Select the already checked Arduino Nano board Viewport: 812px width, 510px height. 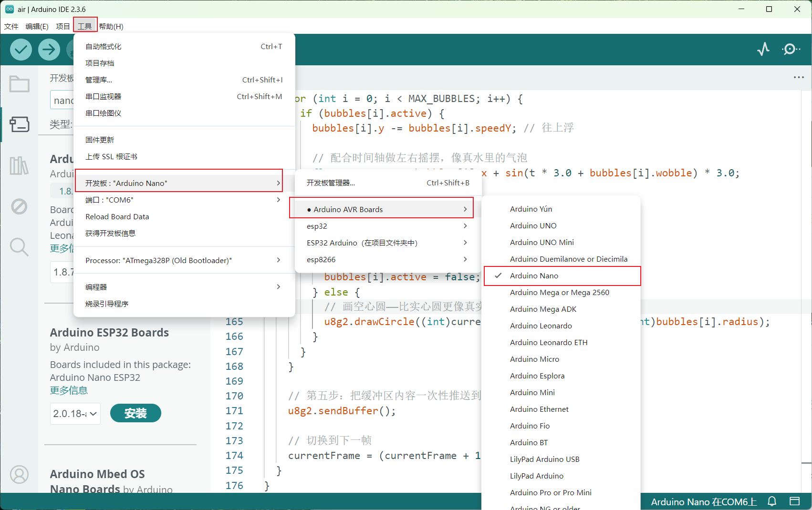[562, 276]
